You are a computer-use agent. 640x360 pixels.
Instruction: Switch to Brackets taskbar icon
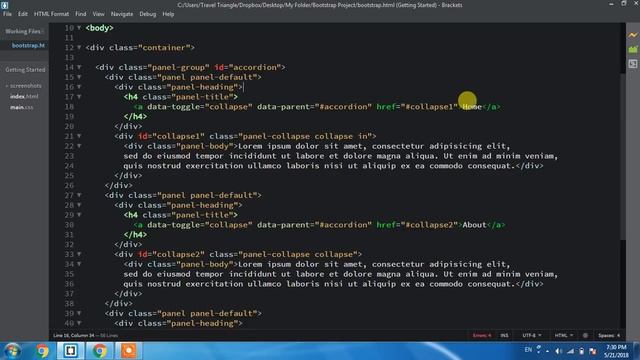tap(71, 351)
